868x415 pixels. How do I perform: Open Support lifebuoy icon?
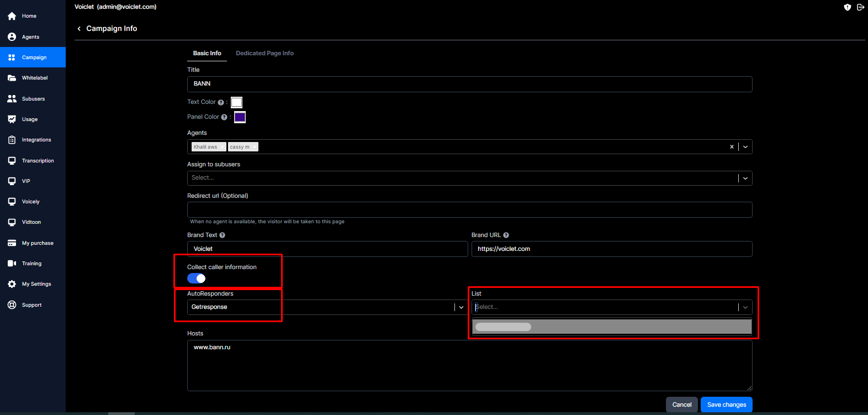pyautogui.click(x=12, y=305)
